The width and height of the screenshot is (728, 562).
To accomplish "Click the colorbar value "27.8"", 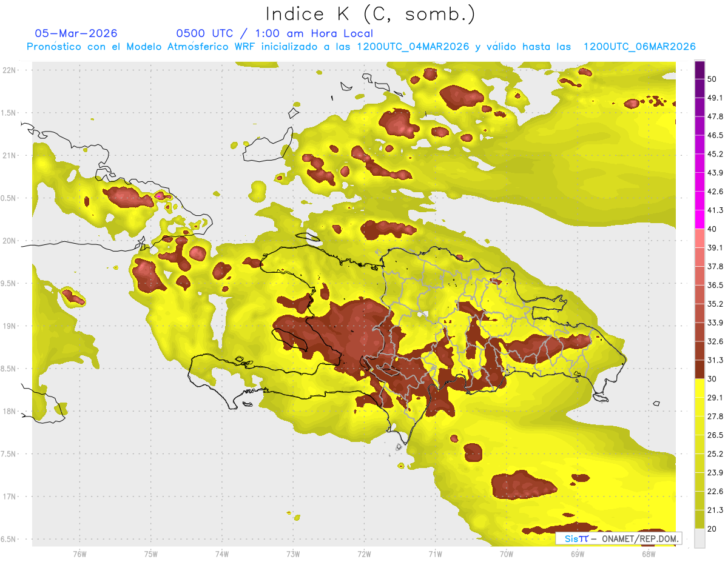I will [715, 416].
